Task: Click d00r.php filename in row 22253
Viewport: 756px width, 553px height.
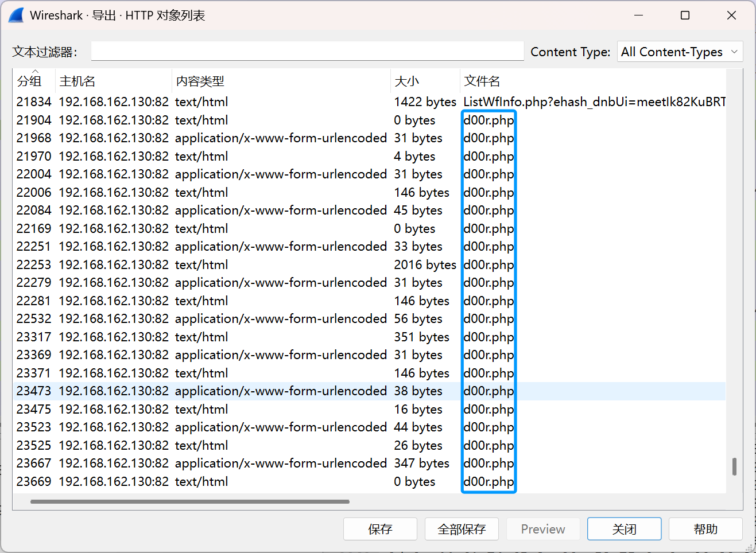Action: 489,264
